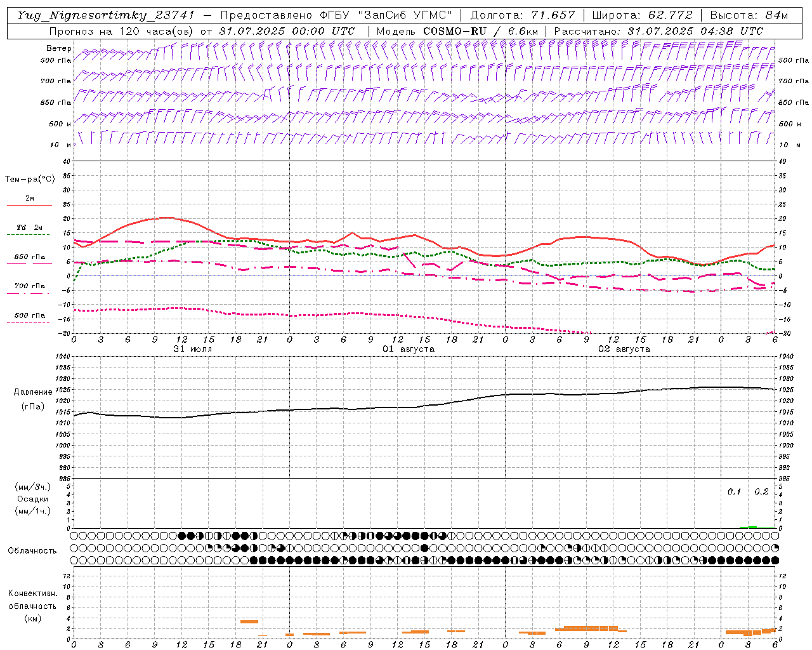Click the 1040 label at pressure axis top left
Screen dimensions: 812x650
(62, 356)
